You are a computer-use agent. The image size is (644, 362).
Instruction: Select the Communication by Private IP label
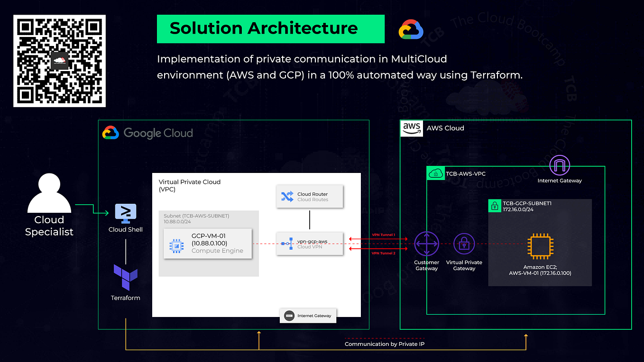click(384, 344)
